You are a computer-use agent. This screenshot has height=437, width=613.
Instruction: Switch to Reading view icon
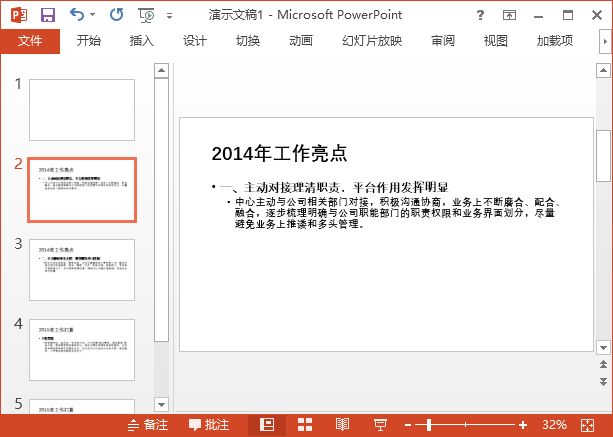click(x=342, y=425)
